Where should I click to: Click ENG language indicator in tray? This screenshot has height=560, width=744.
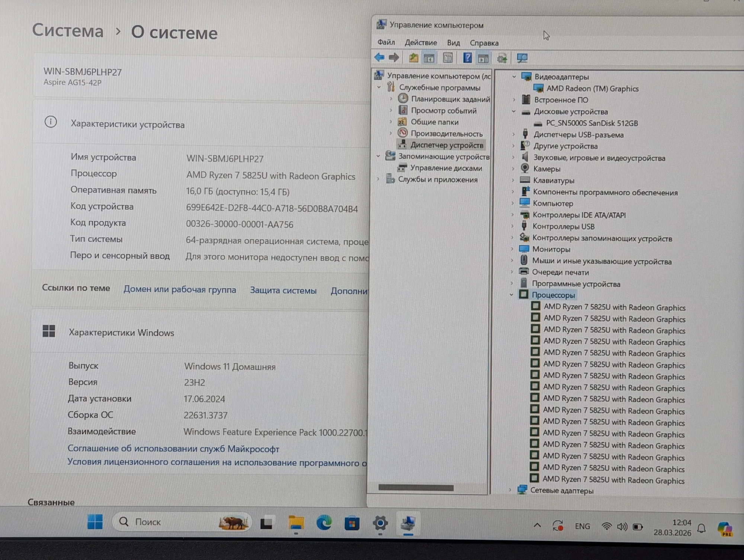583,526
